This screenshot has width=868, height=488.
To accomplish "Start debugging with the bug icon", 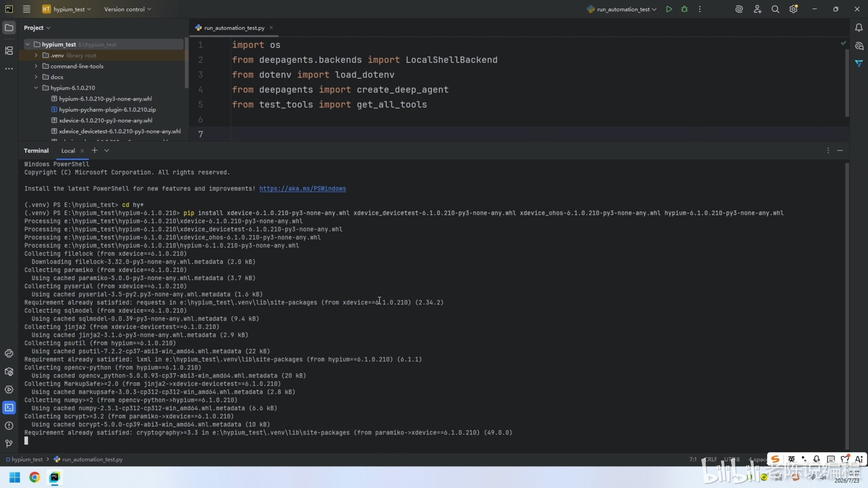I will click(x=685, y=9).
